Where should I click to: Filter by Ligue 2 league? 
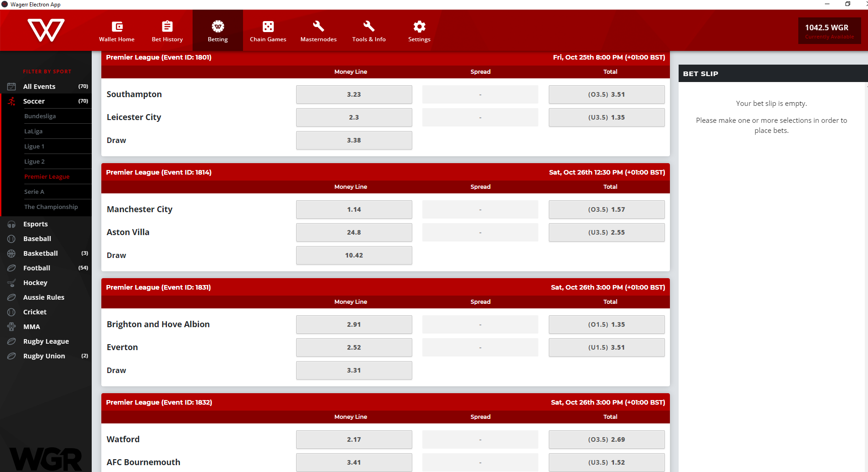34,161
